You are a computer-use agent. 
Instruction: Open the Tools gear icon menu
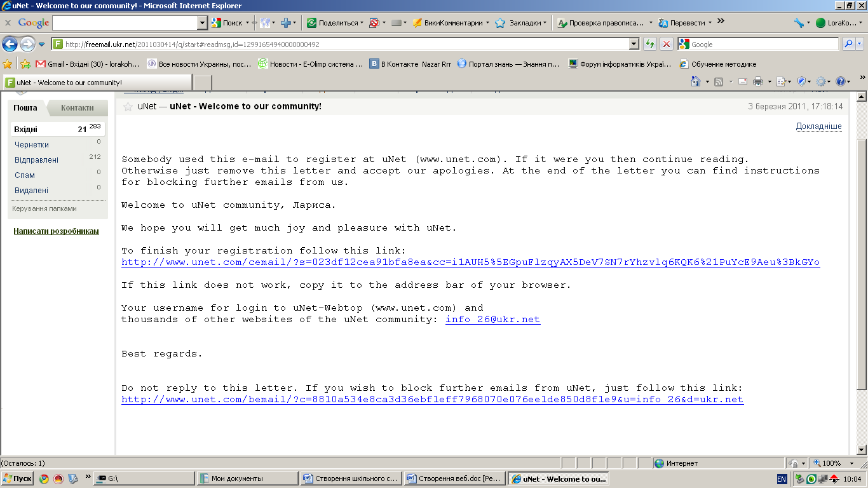(822, 81)
